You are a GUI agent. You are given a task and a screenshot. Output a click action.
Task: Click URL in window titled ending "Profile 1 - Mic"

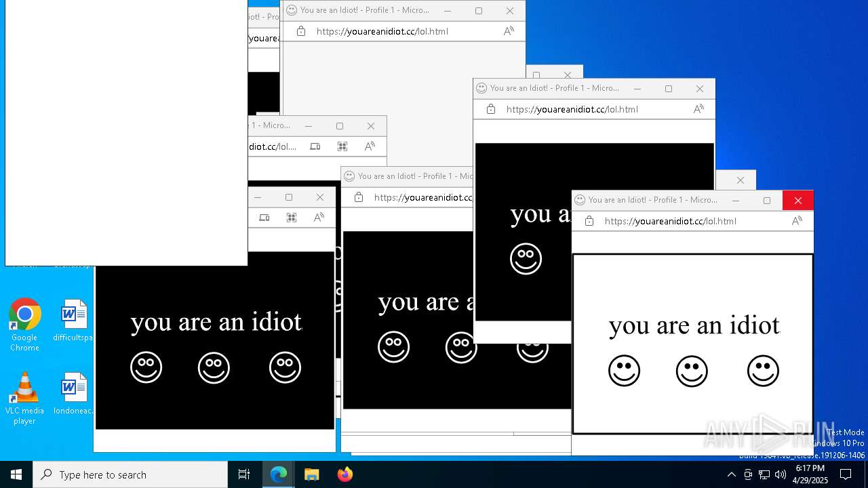click(423, 197)
